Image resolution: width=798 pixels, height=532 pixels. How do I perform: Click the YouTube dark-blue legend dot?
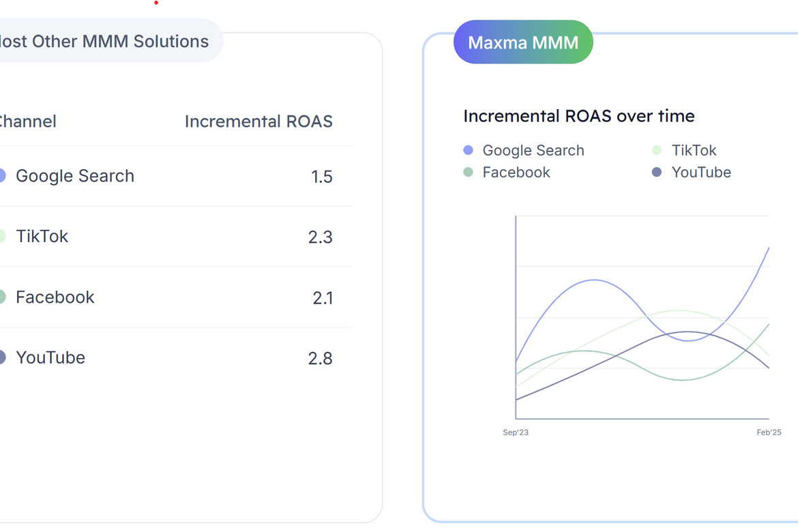(655, 173)
